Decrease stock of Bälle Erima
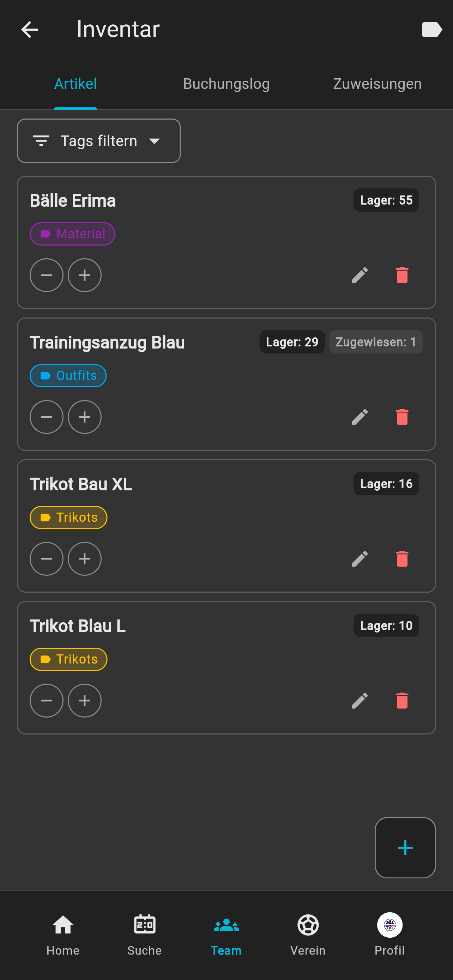The width and height of the screenshot is (453, 980). click(x=47, y=275)
